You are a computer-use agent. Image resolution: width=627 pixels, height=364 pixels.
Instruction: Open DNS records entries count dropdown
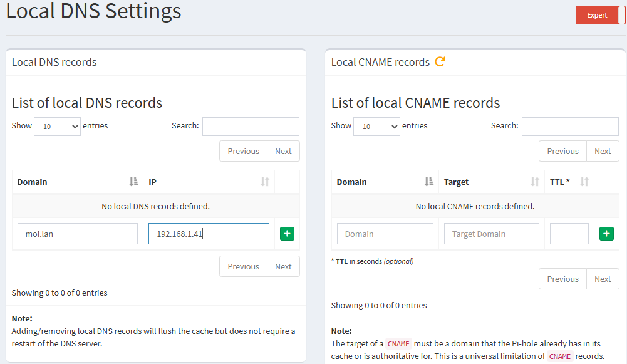[x=58, y=126]
